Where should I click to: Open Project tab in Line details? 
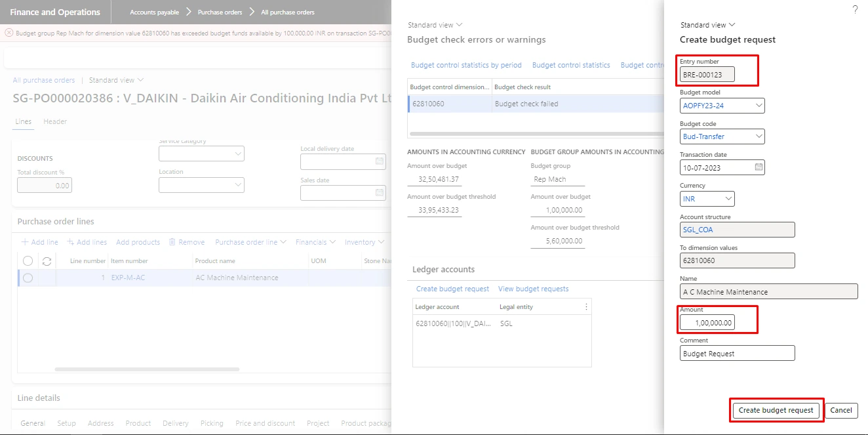click(x=318, y=423)
